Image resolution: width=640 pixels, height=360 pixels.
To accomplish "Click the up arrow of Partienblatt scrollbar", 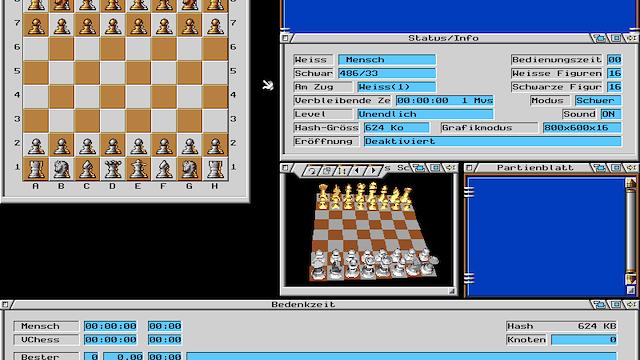I will [x=631, y=183].
